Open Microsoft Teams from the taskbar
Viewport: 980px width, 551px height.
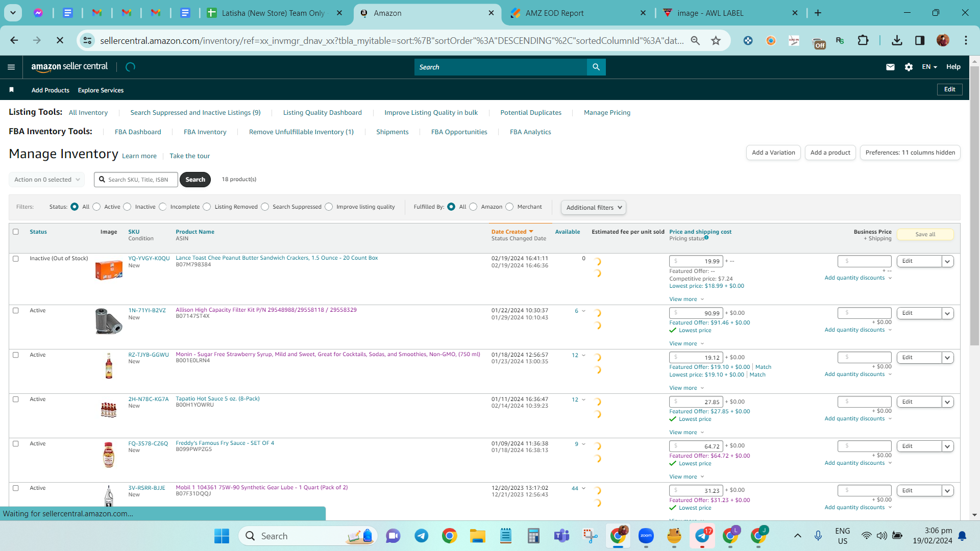tap(561, 536)
